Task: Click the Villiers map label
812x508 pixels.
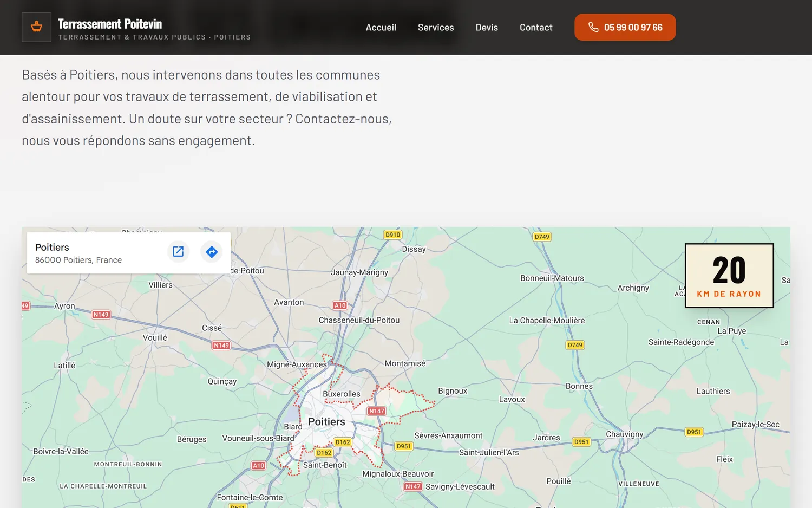Action: point(160,285)
